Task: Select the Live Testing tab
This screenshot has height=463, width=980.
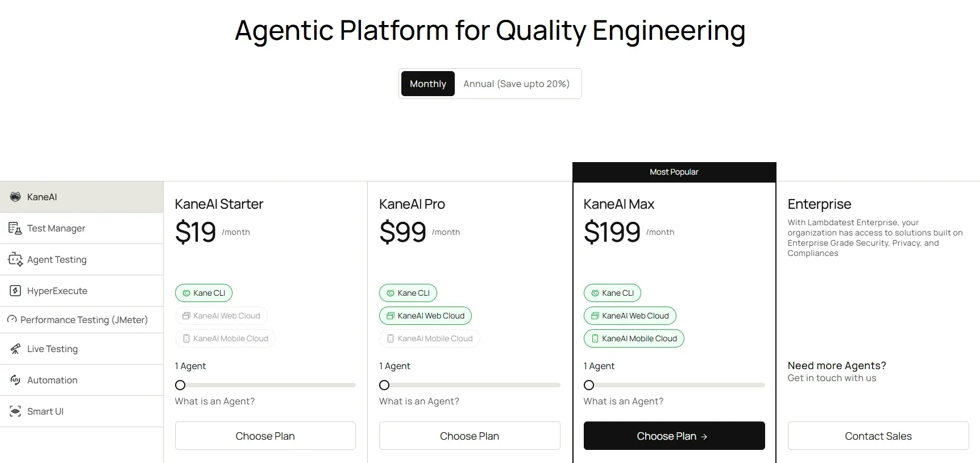Action: coord(82,349)
